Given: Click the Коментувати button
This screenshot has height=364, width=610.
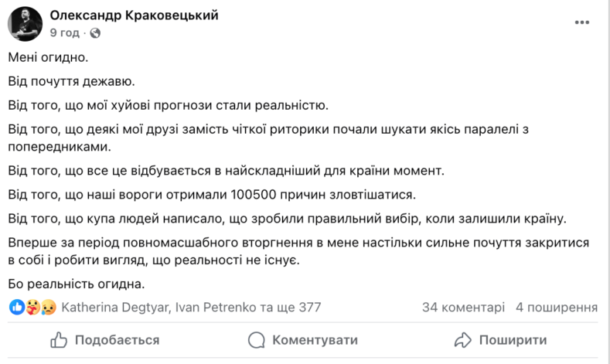Looking at the screenshot, I should (x=302, y=340).
